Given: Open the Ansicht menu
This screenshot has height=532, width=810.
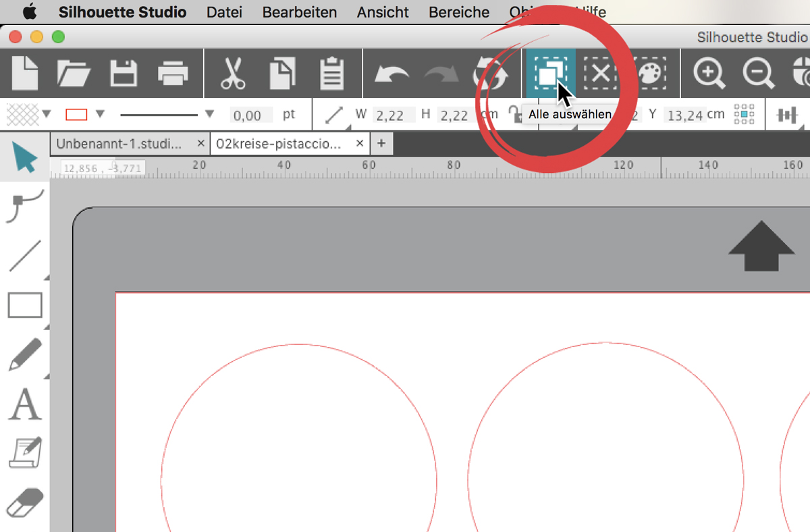Looking at the screenshot, I should click(x=383, y=12).
